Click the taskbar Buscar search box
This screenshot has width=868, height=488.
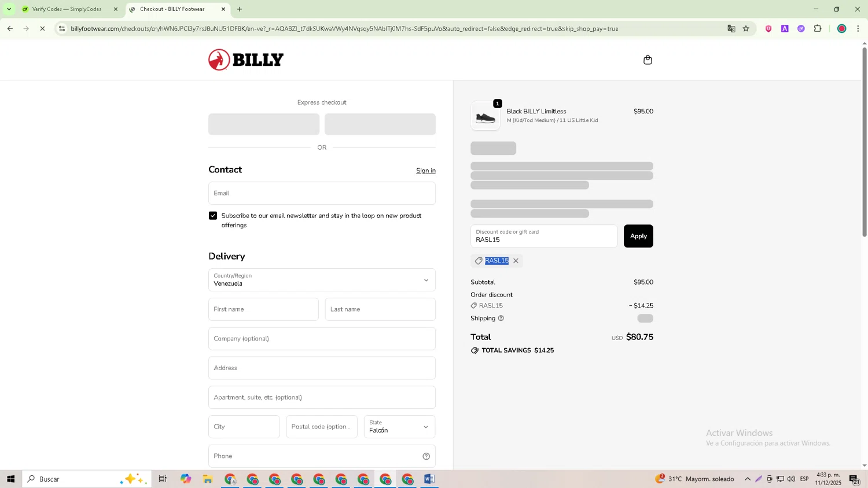coord(87,479)
